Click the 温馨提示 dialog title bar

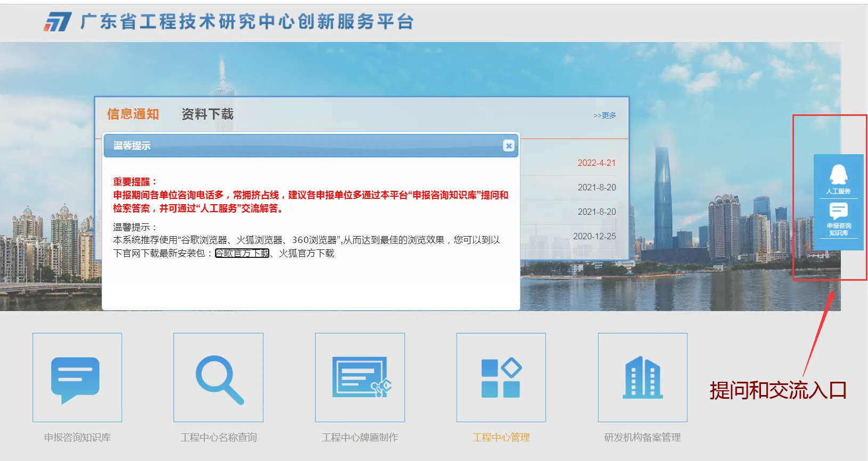311,146
